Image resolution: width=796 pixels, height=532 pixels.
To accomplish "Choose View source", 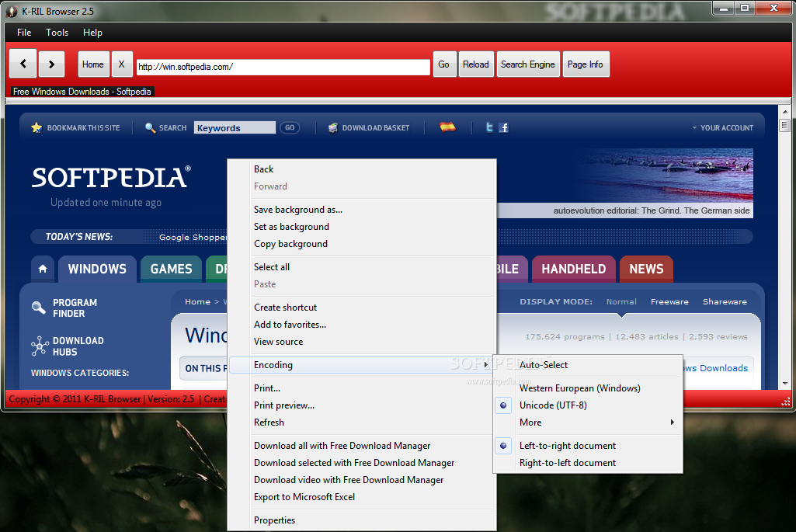I will coord(361,342).
